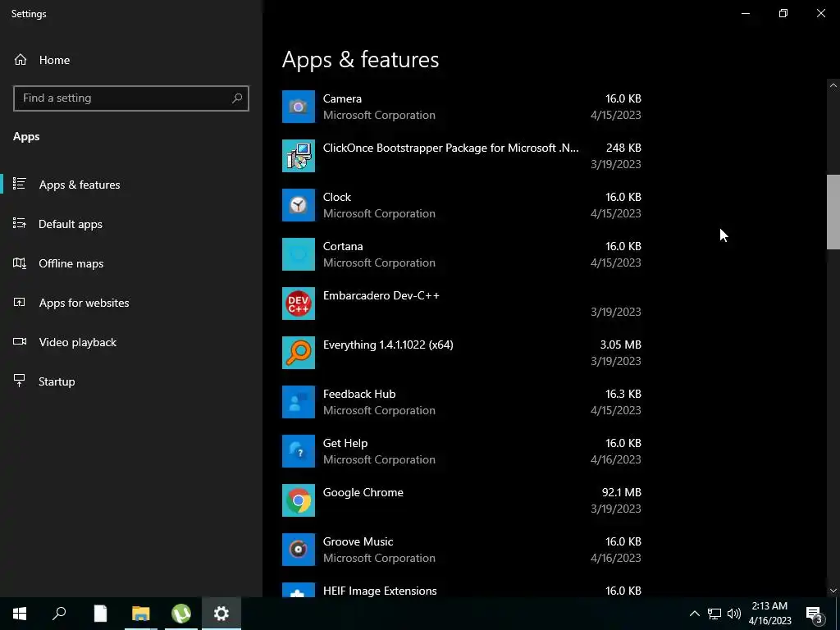The width and height of the screenshot is (840, 630).
Task: Select Embarcadero Dev-C++ entry text
Action: click(x=381, y=295)
